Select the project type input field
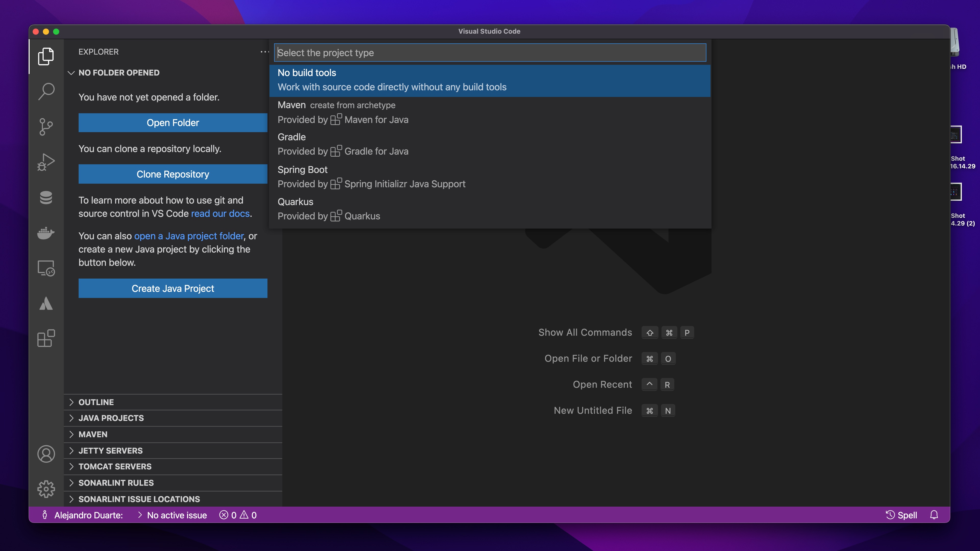Image resolution: width=980 pixels, height=551 pixels. pos(490,53)
